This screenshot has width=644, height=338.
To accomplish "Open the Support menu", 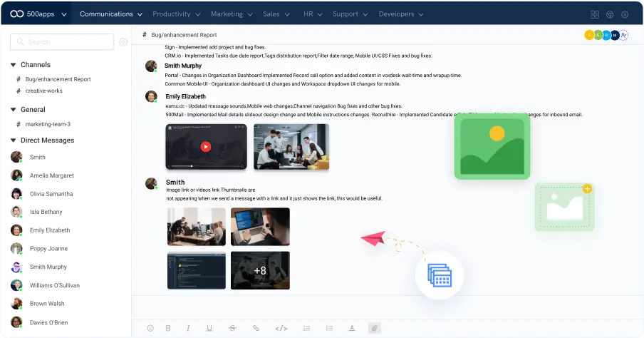I will (350, 14).
